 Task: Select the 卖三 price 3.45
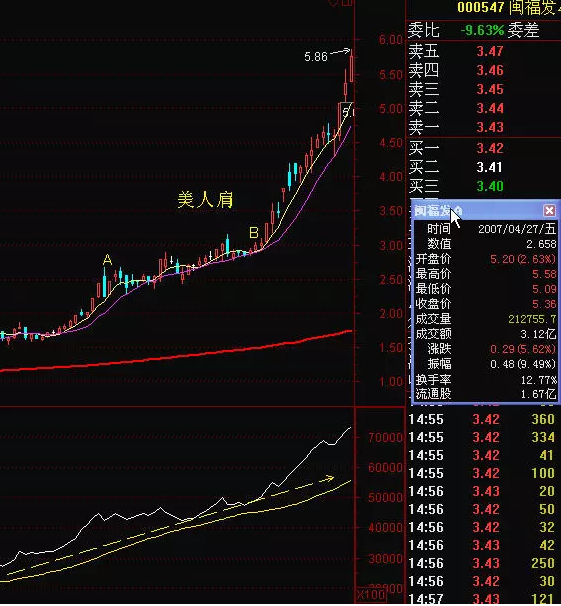(490, 89)
